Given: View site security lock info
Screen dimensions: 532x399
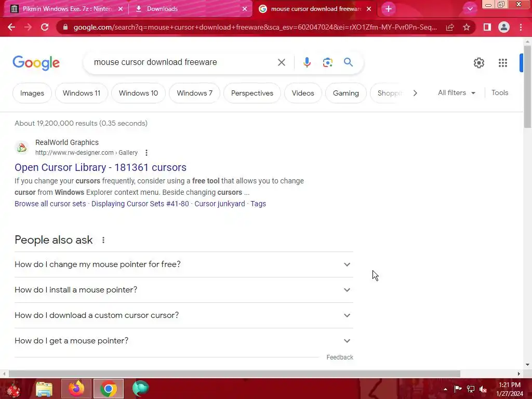Looking at the screenshot, I should 65,27.
